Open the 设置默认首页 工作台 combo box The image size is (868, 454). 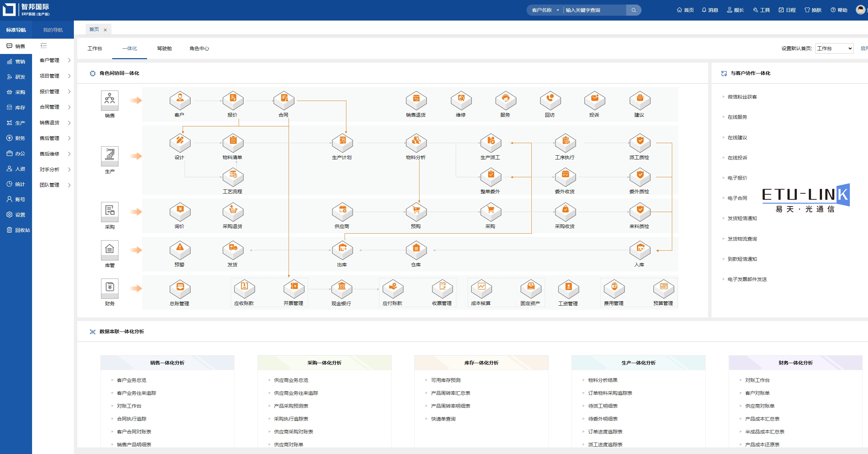[x=834, y=48]
